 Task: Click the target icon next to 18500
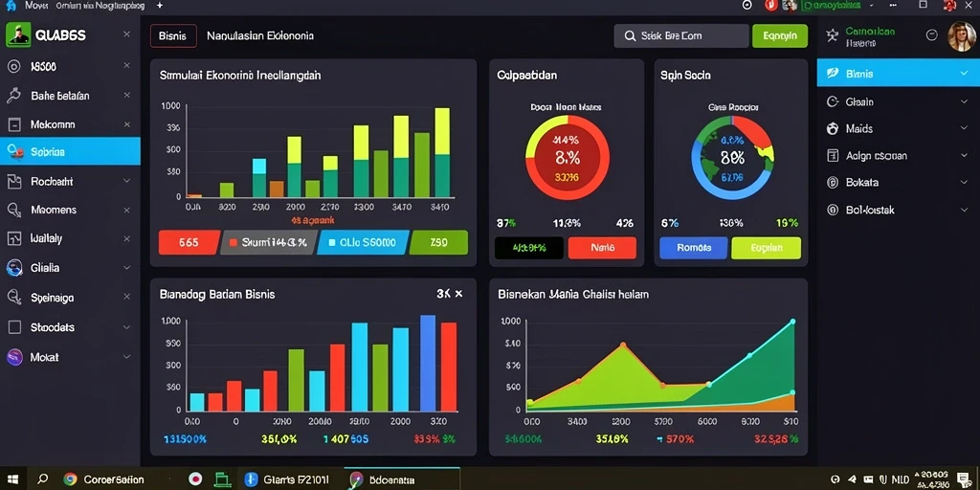tap(13, 66)
